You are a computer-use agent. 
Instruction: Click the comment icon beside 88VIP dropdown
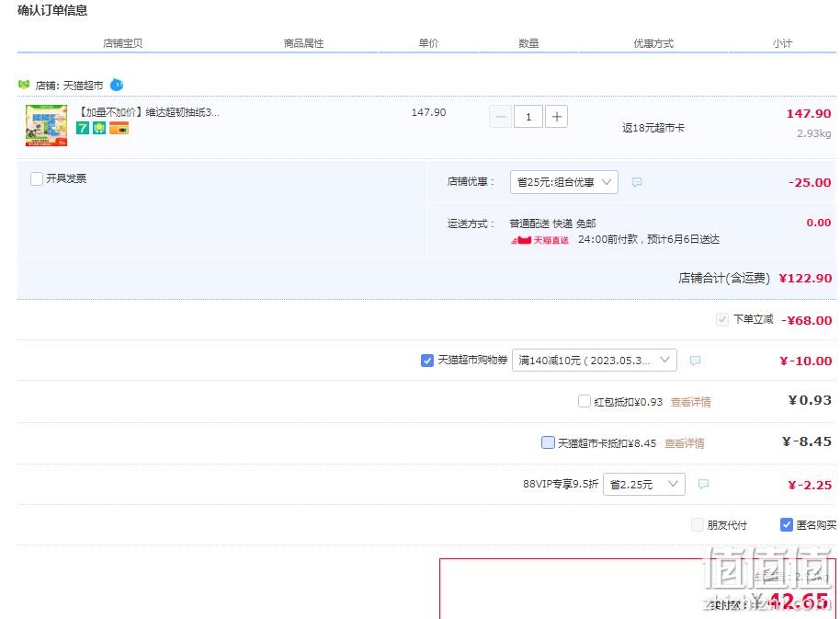point(704,485)
